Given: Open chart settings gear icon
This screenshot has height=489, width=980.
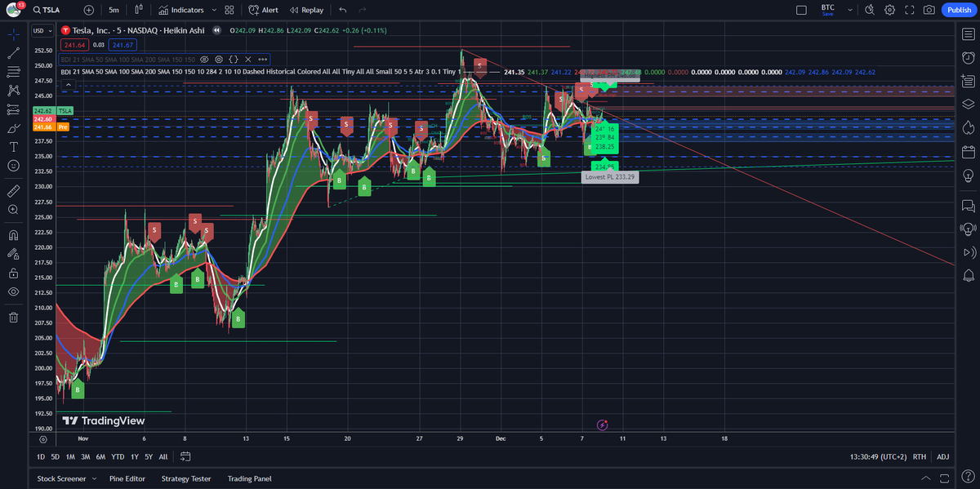Looking at the screenshot, I should point(889,10).
